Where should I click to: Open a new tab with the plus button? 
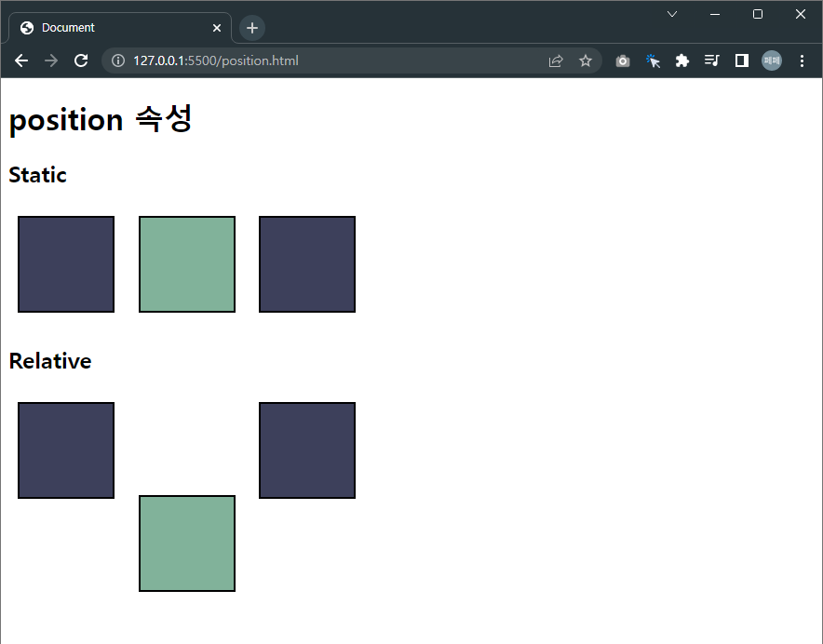click(x=251, y=28)
